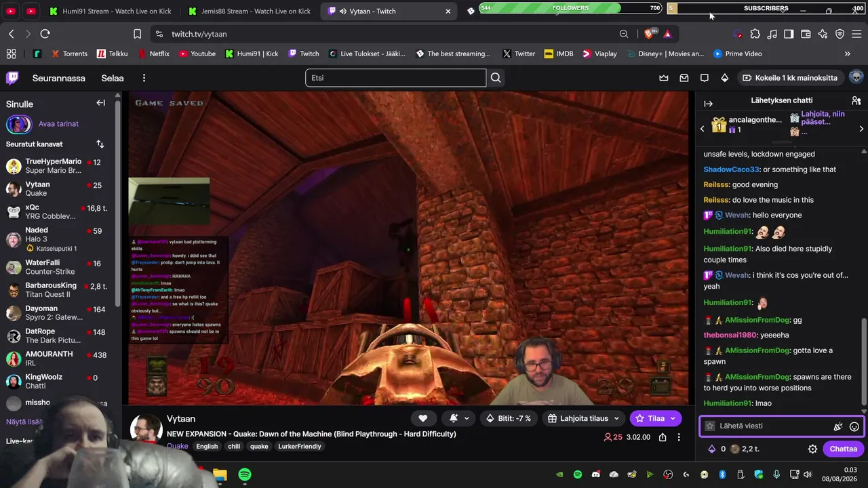
Task: Show previous gift leaderboard entry
Action: click(x=703, y=128)
